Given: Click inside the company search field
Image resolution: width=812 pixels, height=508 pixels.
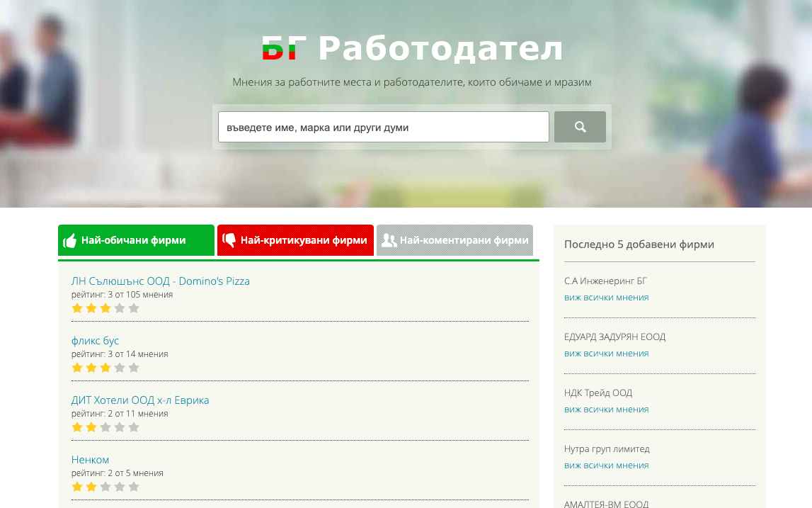Looking at the screenshot, I should point(383,126).
